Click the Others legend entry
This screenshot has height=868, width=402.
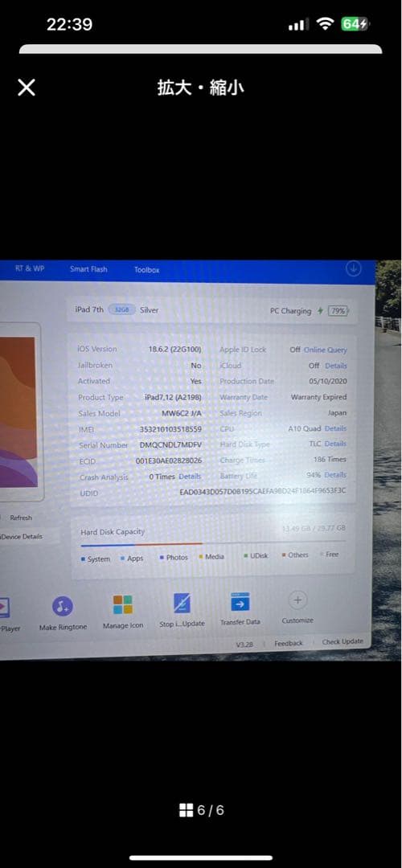294,555
